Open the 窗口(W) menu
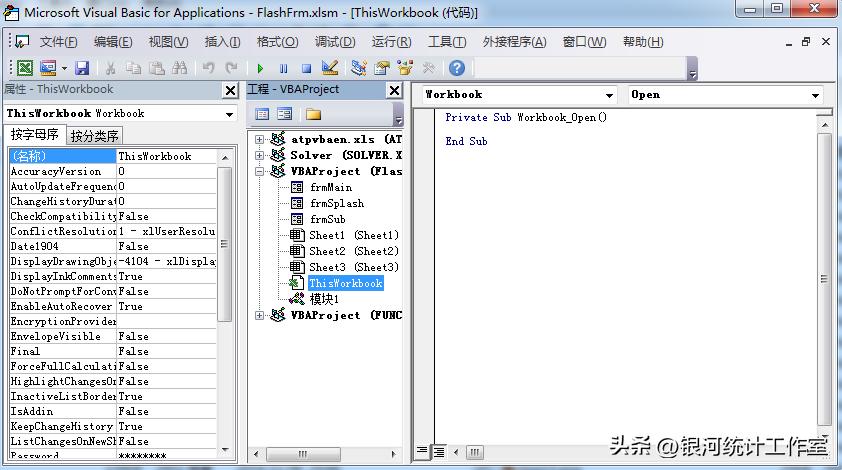842x470 pixels. pos(584,42)
